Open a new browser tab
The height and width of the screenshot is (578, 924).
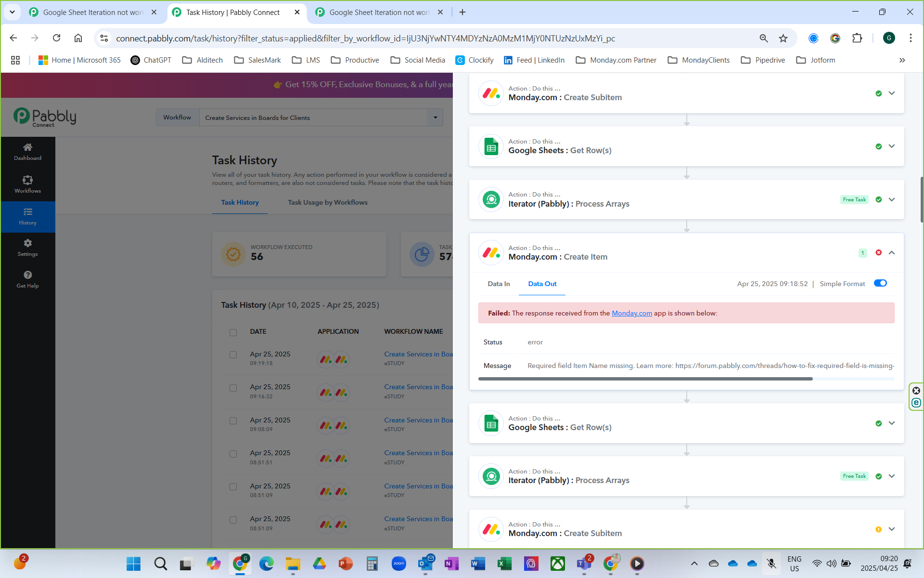pos(462,13)
